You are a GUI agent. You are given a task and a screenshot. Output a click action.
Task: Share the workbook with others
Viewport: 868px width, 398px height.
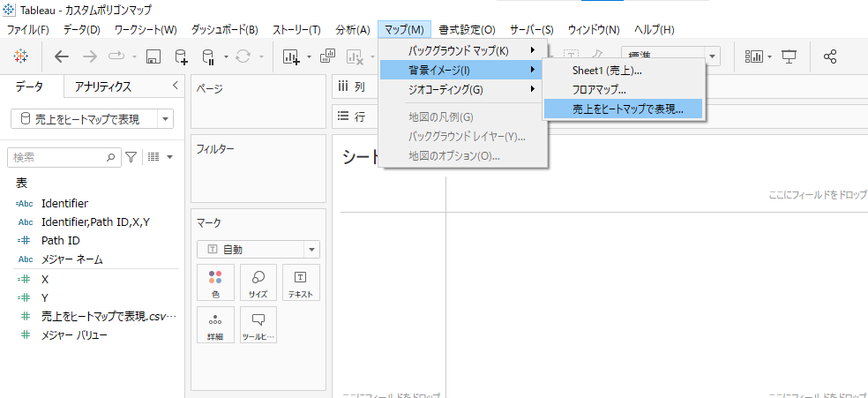[x=830, y=56]
